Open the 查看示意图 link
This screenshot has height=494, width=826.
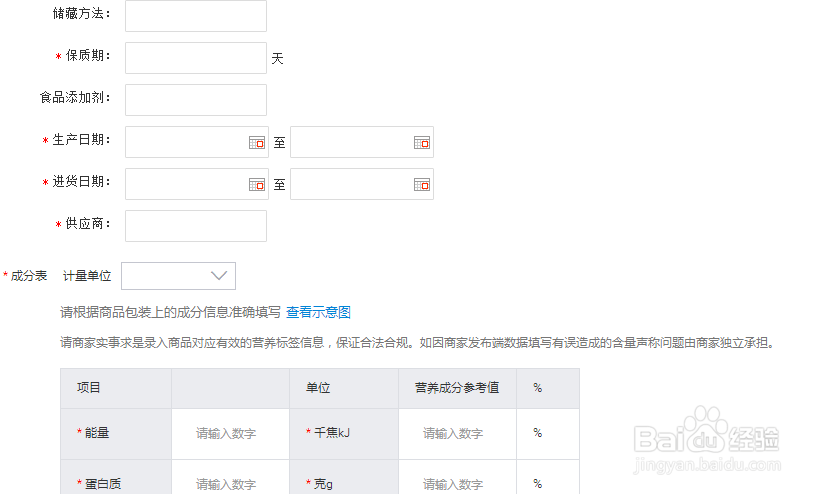318,312
